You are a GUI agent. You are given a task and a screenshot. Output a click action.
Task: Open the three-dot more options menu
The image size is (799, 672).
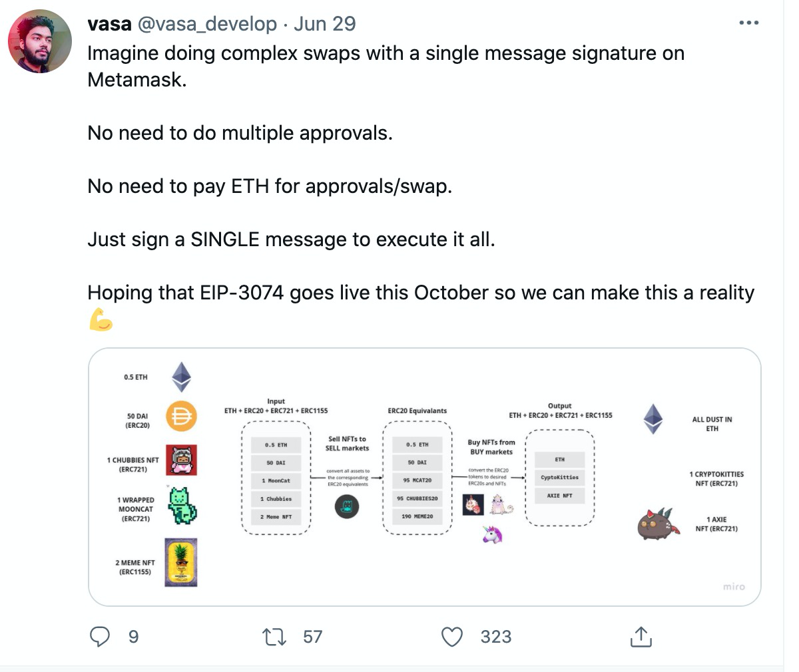(748, 23)
